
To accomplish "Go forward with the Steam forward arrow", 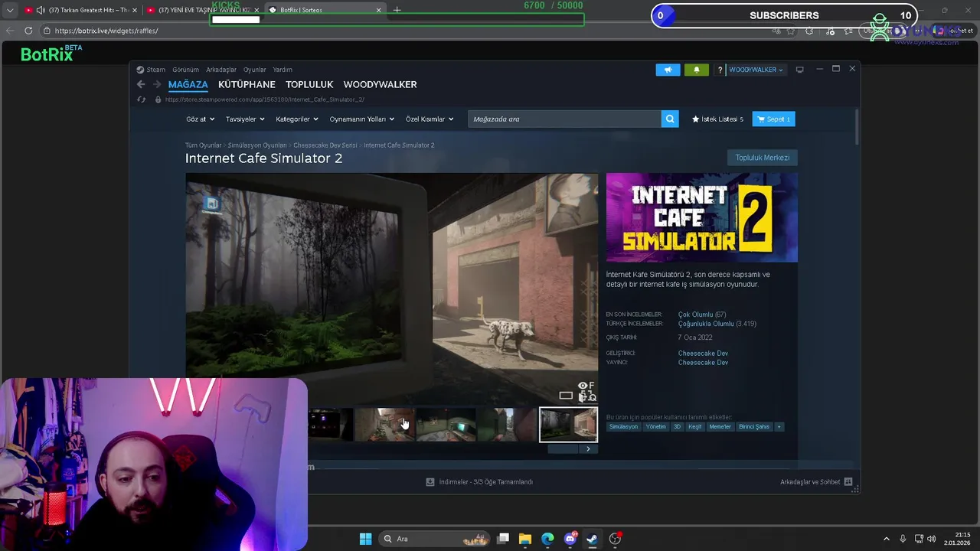I will click(x=156, y=84).
